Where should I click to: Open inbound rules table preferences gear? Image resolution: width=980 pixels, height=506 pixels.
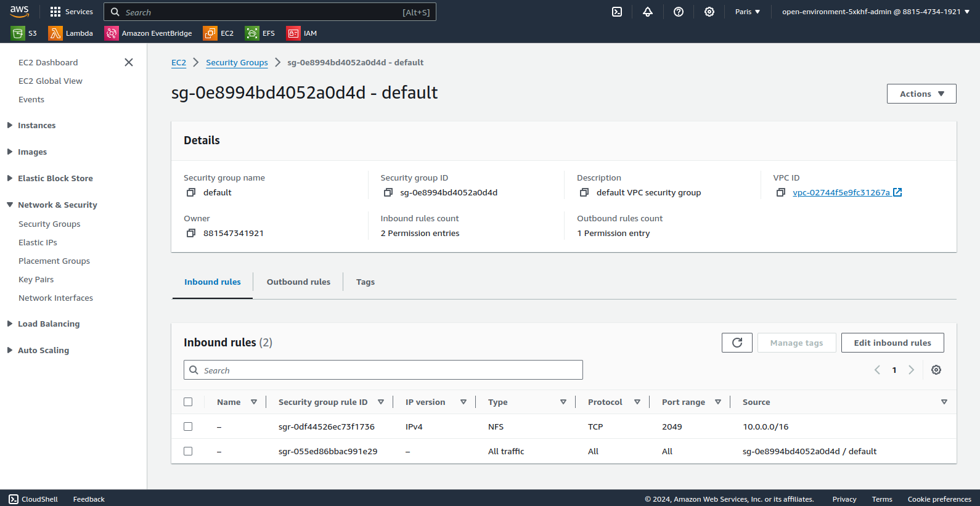click(936, 370)
